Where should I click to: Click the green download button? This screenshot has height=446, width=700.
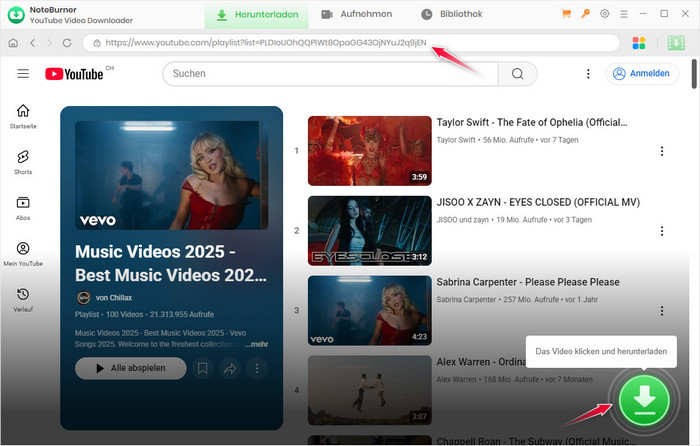(645, 400)
